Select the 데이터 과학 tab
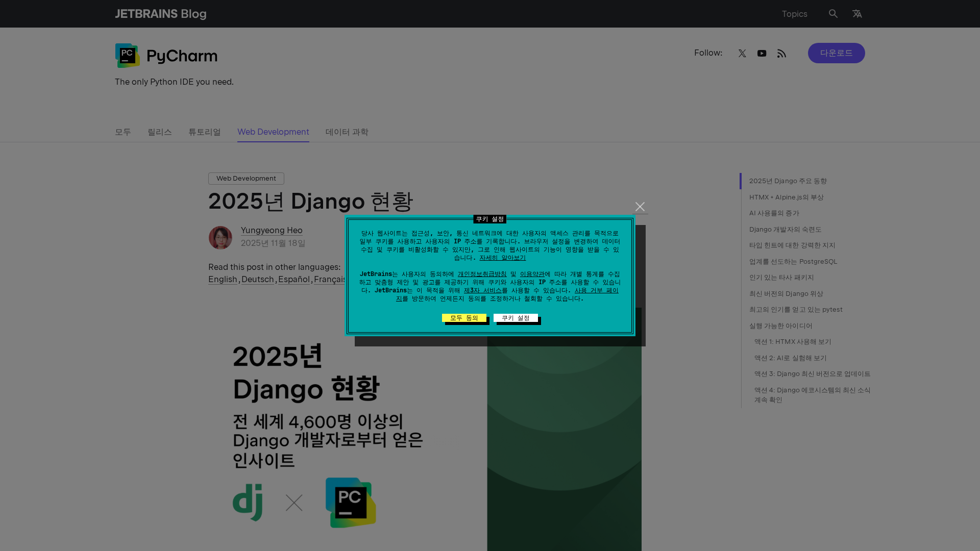Screen dimensions: 980x551 point(347,132)
